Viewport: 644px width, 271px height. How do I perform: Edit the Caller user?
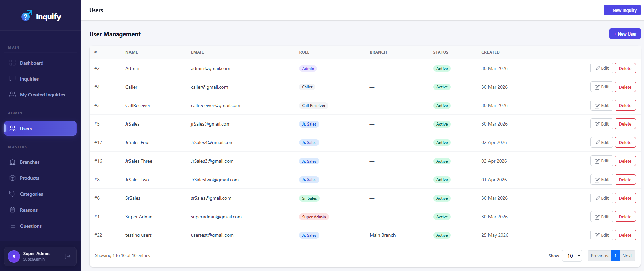pyautogui.click(x=601, y=87)
